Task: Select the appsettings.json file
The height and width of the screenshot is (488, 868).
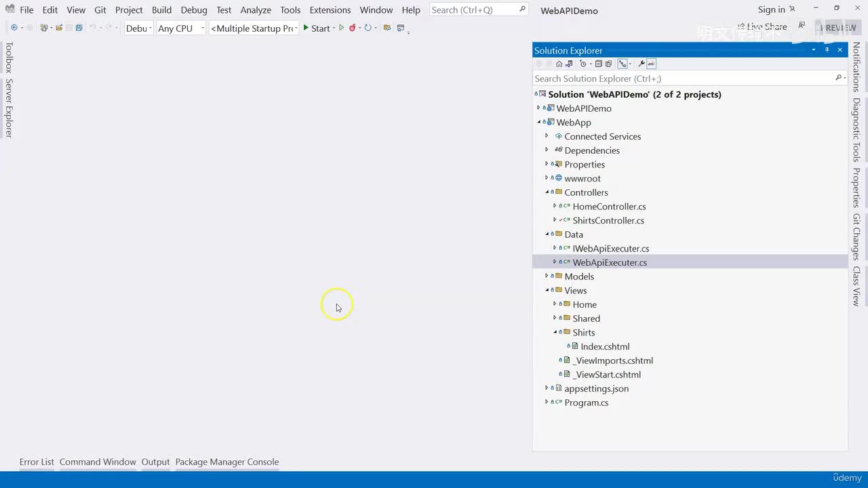Action: tap(596, 388)
